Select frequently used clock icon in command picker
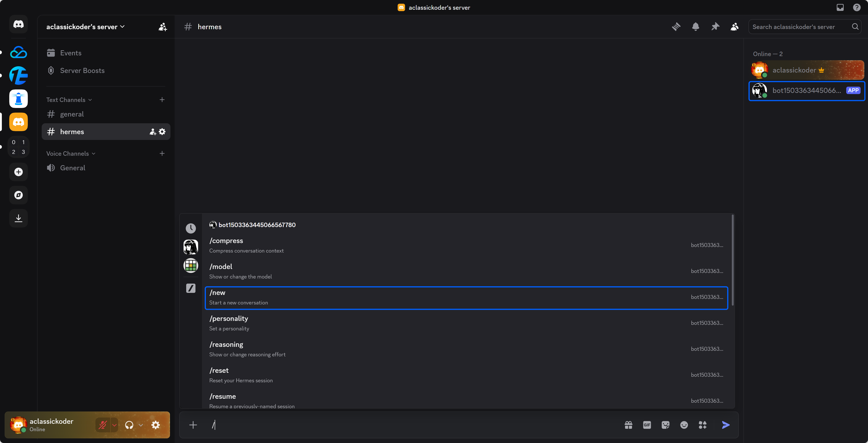Image resolution: width=868 pixels, height=443 pixels. pos(191,228)
